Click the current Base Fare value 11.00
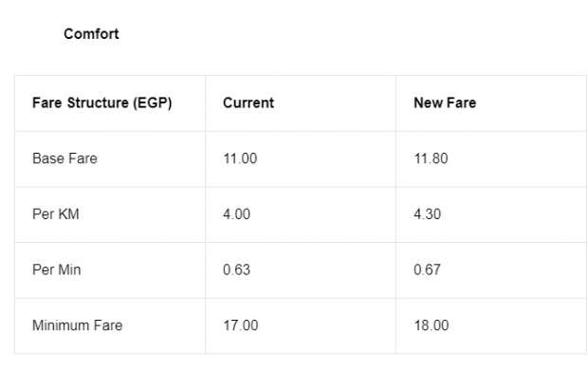Image resolution: width=588 pixels, height=371 pixels. [x=240, y=158]
